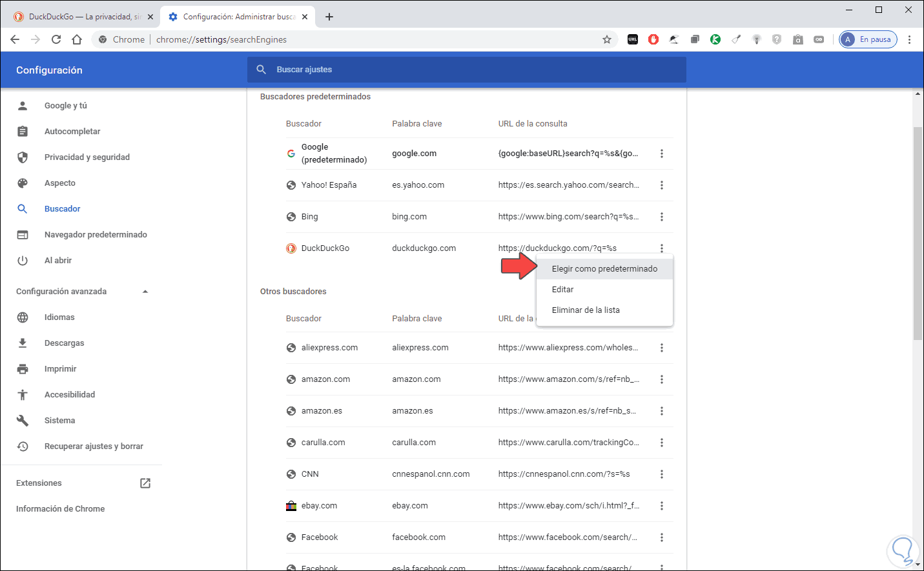The image size is (924, 571).
Task: Open the Idiomas settings section
Action: pos(59,317)
